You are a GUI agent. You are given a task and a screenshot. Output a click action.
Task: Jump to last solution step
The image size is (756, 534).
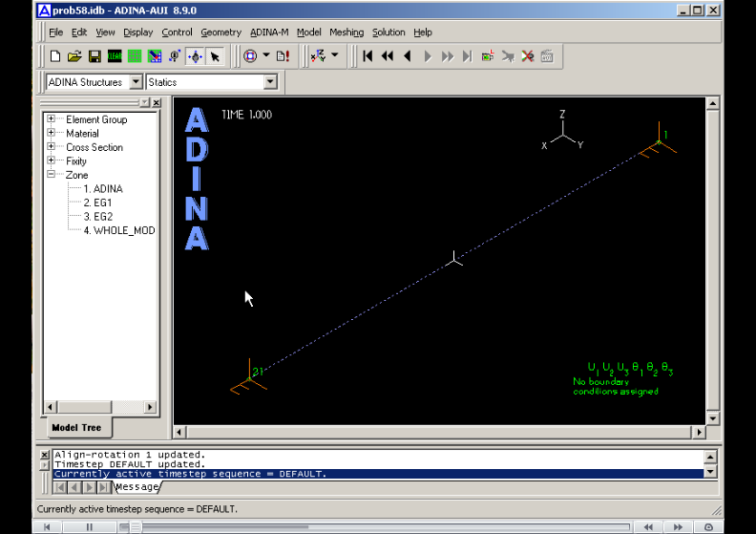point(467,56)
